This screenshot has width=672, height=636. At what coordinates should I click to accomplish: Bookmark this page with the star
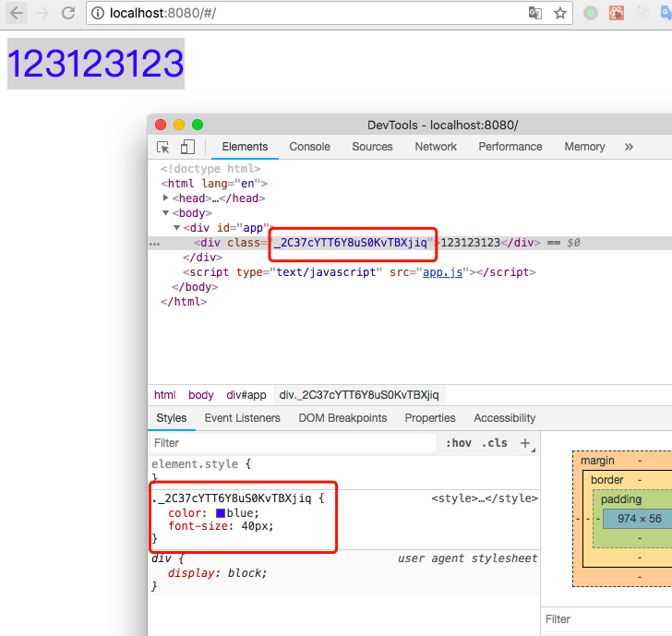[560, 13]
